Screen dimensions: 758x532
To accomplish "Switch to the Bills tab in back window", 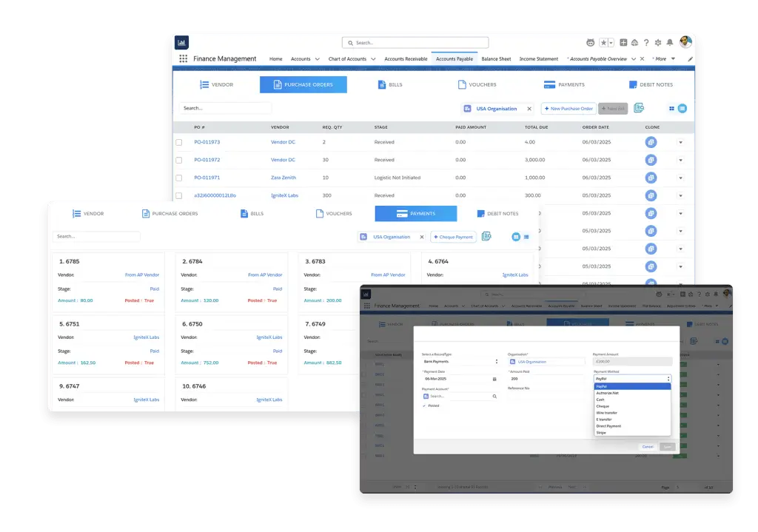I will [389, 84].
